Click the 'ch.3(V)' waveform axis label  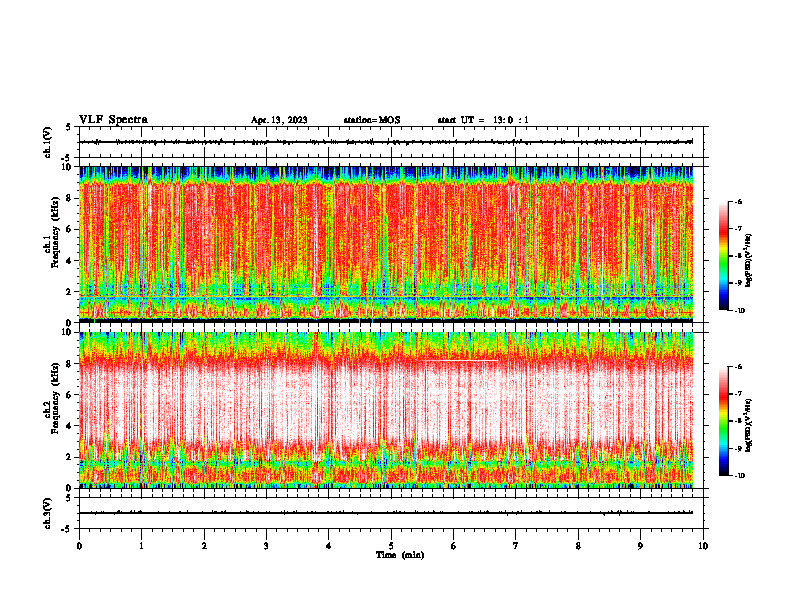click(x=47, y=513)
